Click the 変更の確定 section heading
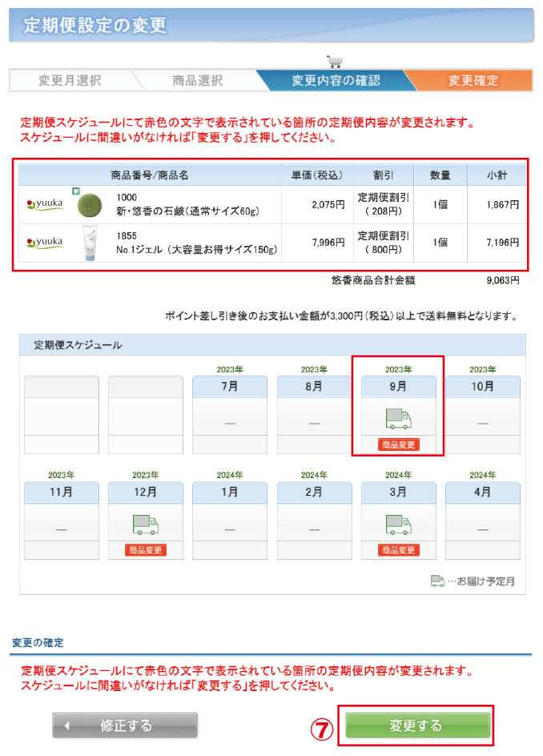 (x=38, y=643)
